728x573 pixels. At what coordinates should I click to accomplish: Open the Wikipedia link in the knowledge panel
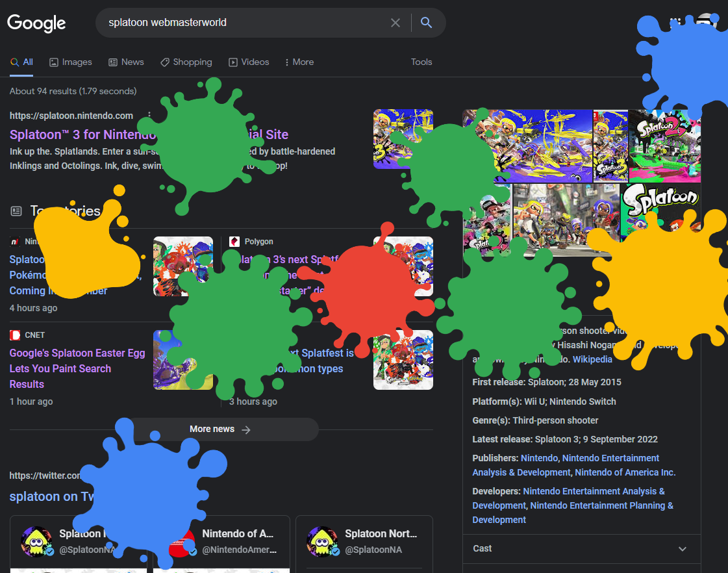pyautogui.click(x=593, y=359)
